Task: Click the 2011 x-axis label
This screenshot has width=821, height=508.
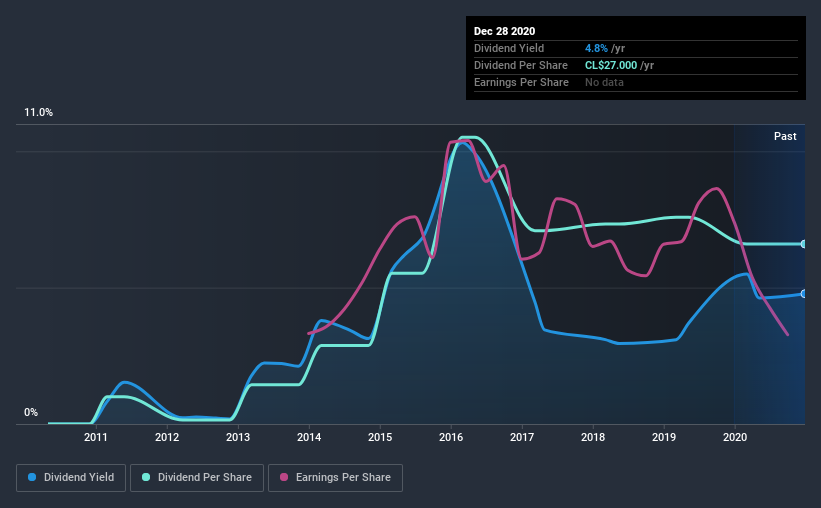Action: pos(96,437)
